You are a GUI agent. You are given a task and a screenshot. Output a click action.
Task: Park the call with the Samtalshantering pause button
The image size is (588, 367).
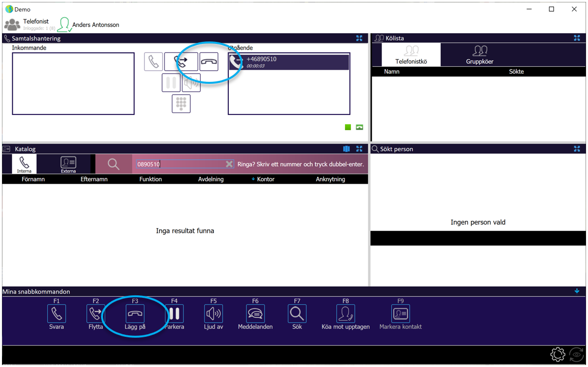pyautogui.click(x=171, y=83)
